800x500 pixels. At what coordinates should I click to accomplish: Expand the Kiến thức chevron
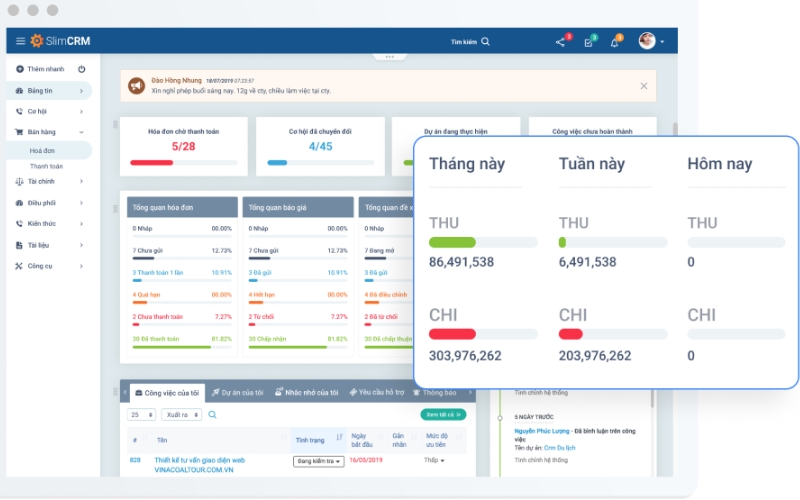(x=81, y=223)
